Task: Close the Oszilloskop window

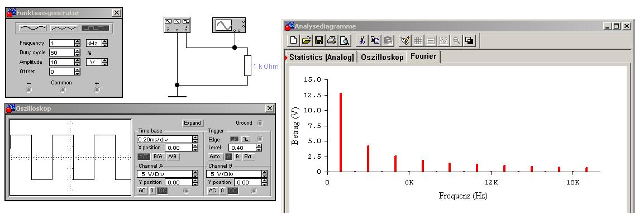Action: (x=270, y=108)
